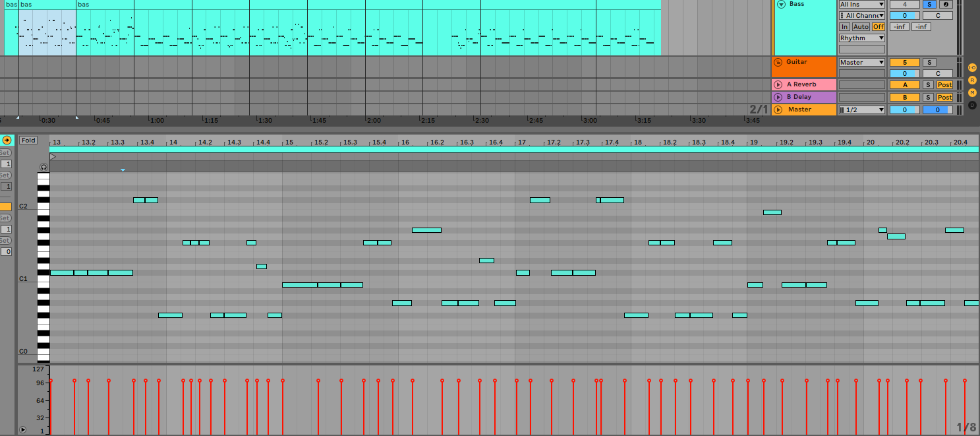This screenshot has width=980, height=436.
Task: Click the Back to Arrangement orange arrow icon
Action: coord(6,140)
